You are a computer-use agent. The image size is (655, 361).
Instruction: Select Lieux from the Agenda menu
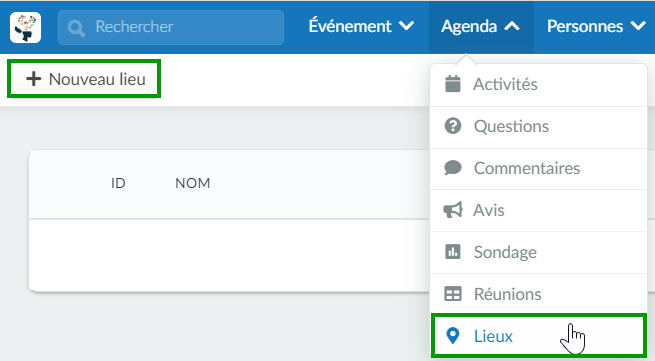pyautogui.click(x=538, y=336)
